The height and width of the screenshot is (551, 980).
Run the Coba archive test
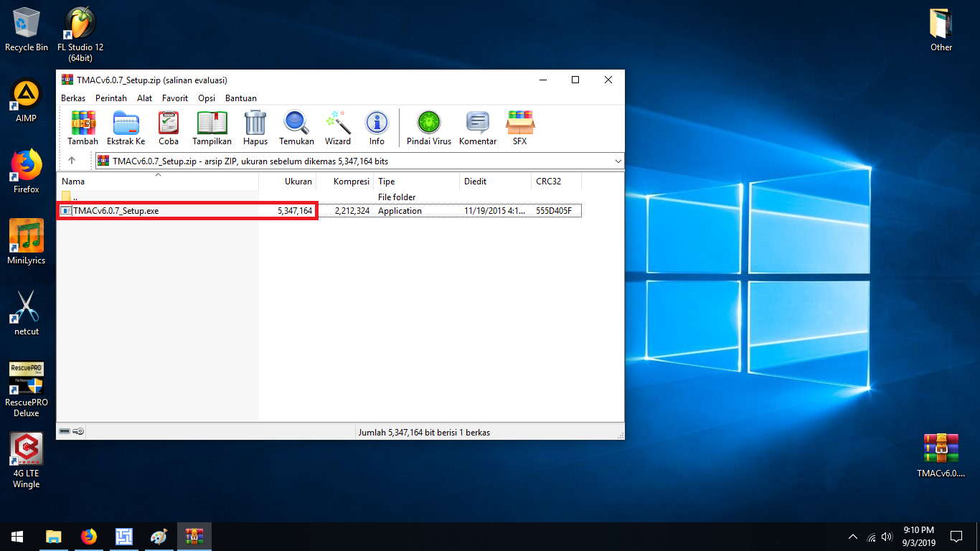pos(169,128)
